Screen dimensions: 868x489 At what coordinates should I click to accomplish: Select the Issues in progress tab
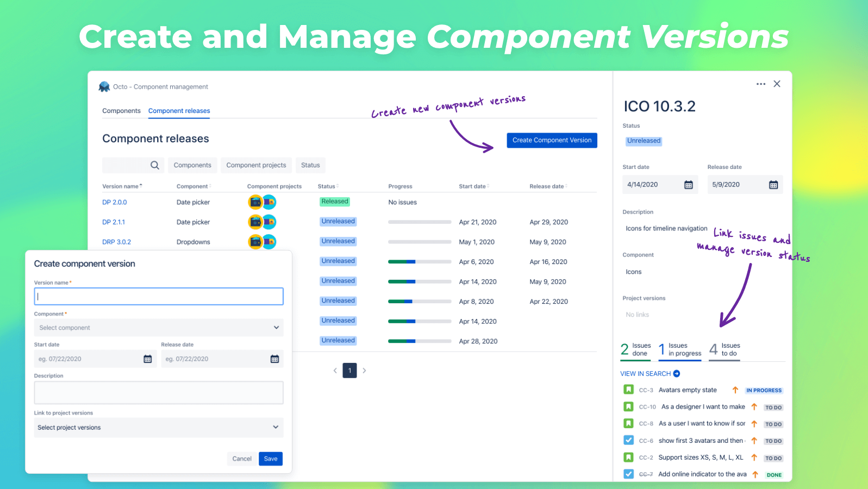point(680,349)
